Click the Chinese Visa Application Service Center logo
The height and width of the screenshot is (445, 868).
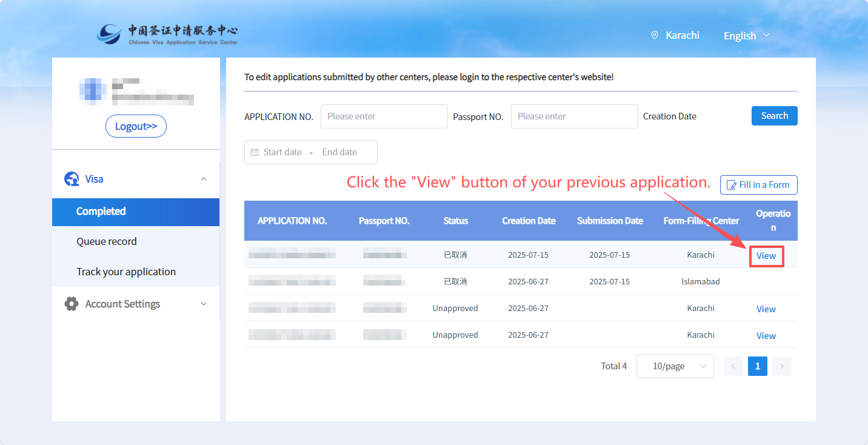[167, 35]
